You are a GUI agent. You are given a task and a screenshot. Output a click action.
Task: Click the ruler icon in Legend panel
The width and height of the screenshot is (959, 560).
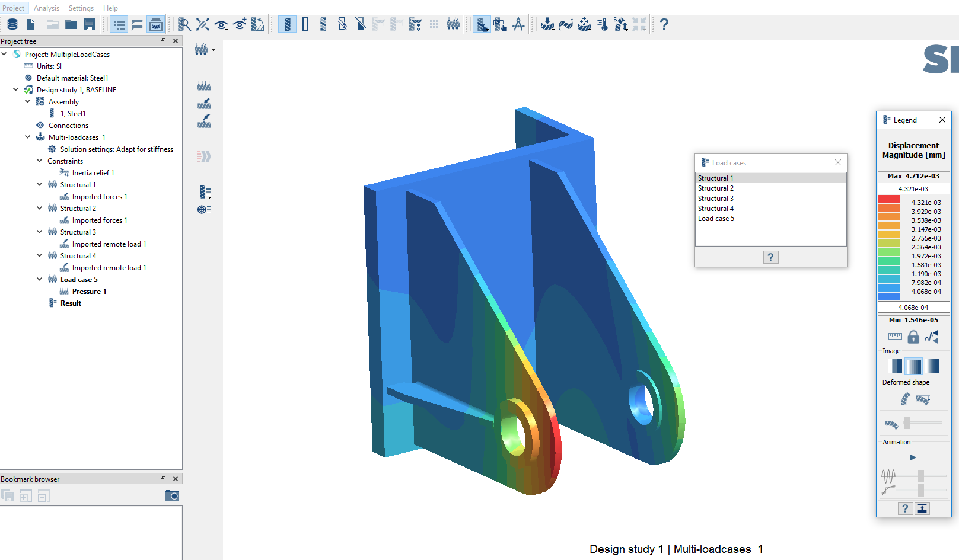coord(894,337)
